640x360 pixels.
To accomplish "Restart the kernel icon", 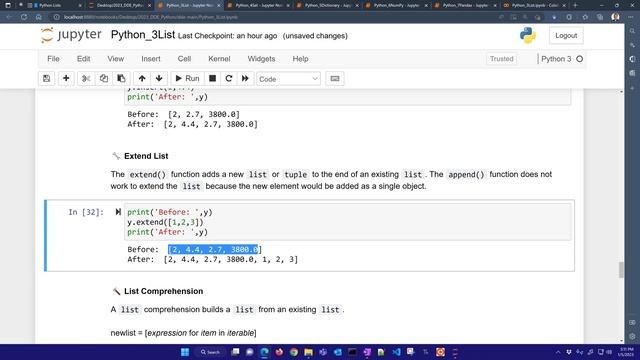I will click(229, 78).
